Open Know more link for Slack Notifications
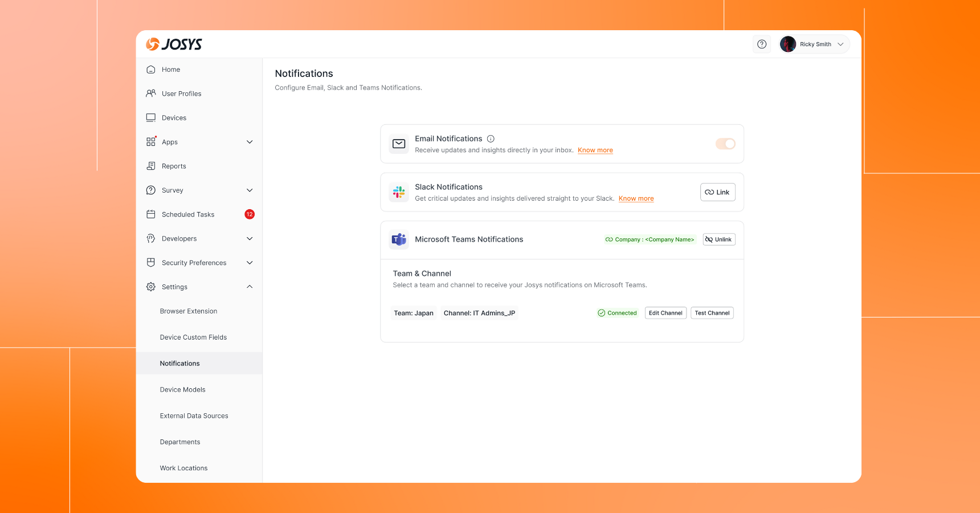 tap(636, 199)
